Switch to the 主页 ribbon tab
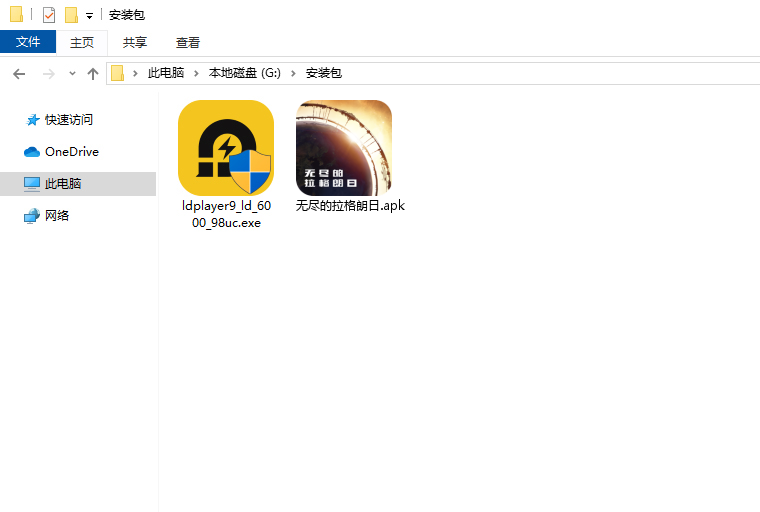The width and height of the screenshot is (760, 512). (82, 43)
